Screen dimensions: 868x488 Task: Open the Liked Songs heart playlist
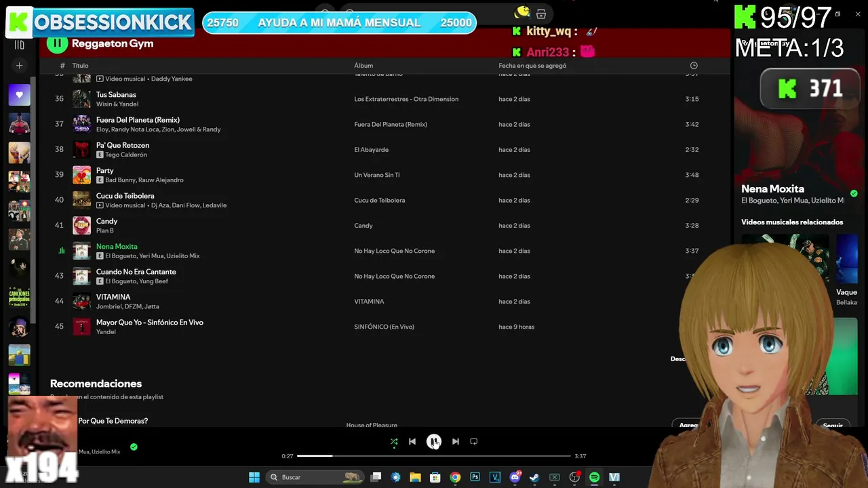(x=19, y=95)
